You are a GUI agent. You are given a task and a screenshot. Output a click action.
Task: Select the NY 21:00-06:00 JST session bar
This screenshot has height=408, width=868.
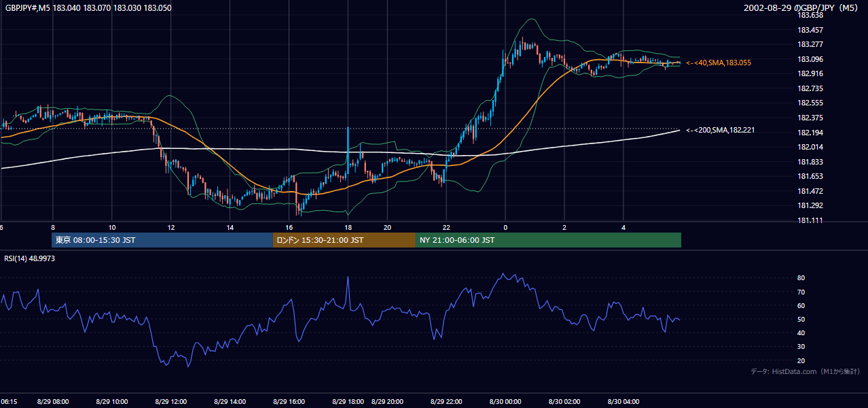pos(548,240)
